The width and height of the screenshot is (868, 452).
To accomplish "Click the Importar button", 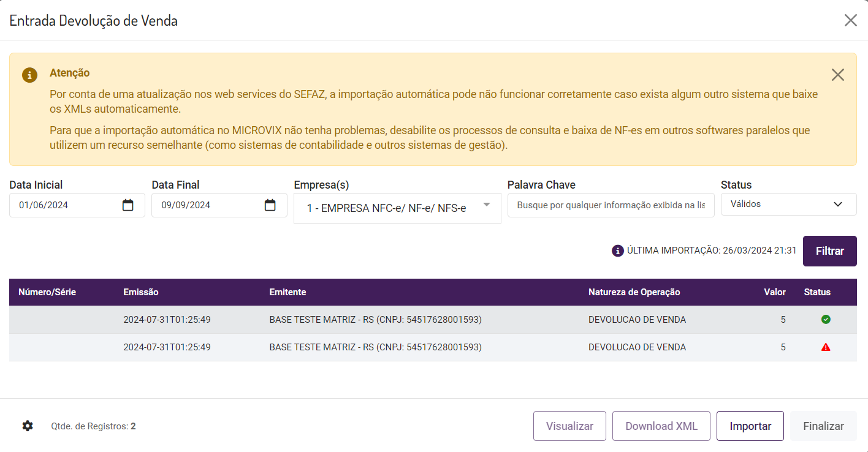I will 750,425.
